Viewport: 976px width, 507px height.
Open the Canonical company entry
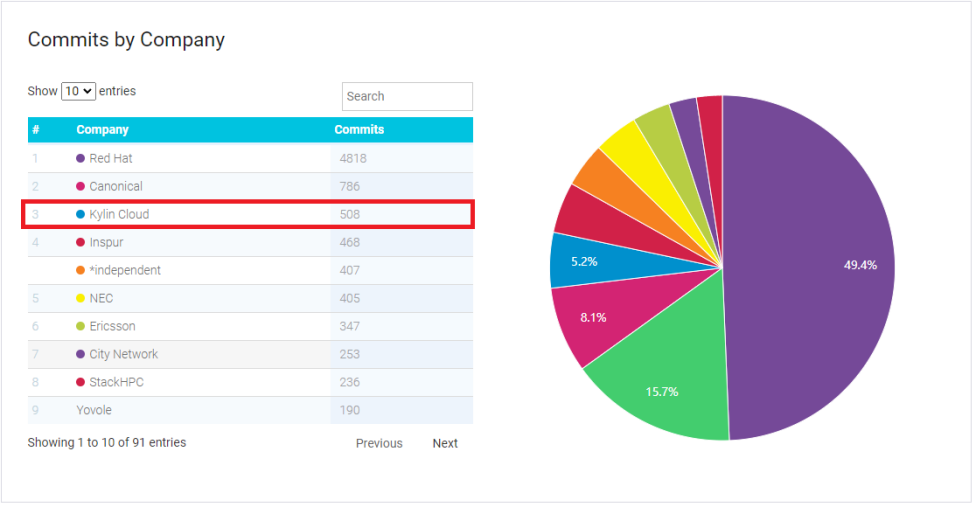pyautogui.click(x=115, y=186)
